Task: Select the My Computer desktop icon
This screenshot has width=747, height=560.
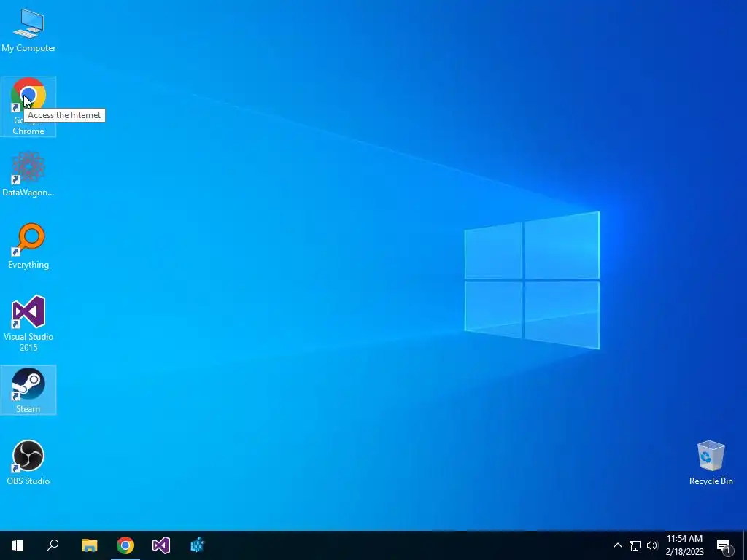Action: click(x=28, y=30)
